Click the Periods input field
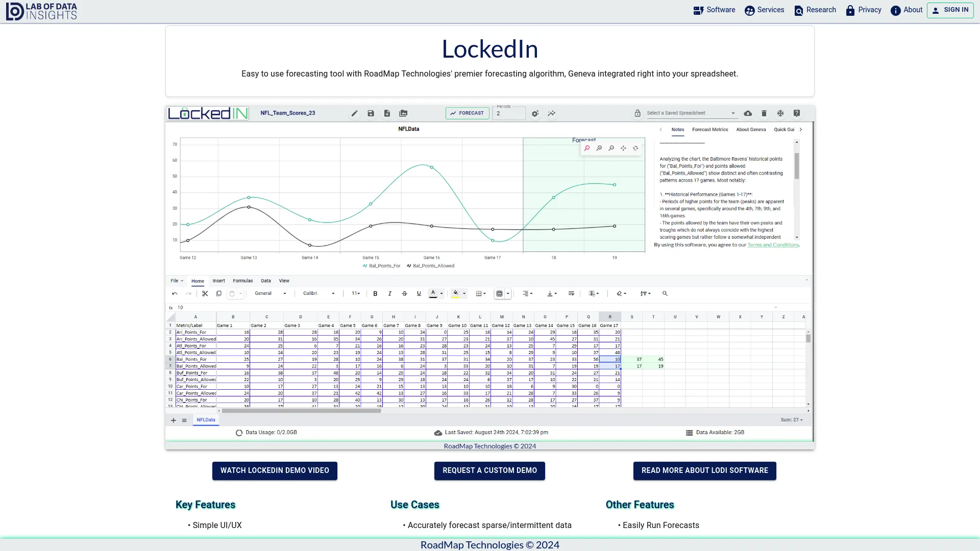This screenshot has width=980, height=551. click(509, 113)
